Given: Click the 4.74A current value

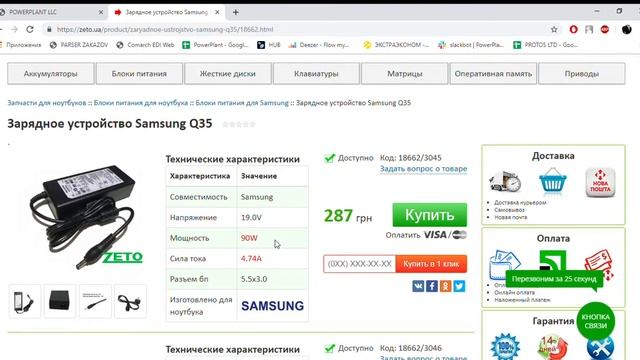Looking at the screenshot, I should click(x=251, y=258).
